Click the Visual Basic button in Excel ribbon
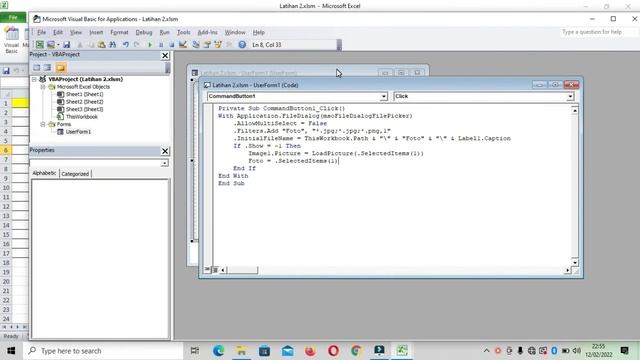This screenshot has width=640, height=360. (x=11, y=40)
